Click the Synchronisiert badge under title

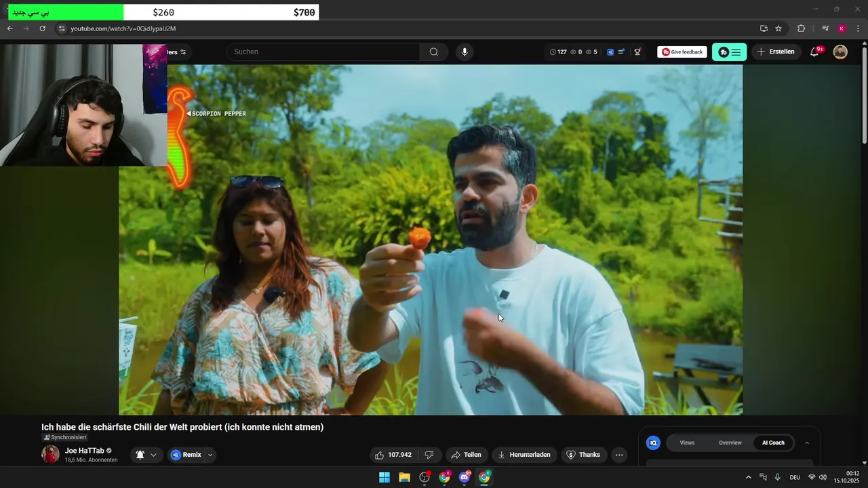tap(66, 438)
